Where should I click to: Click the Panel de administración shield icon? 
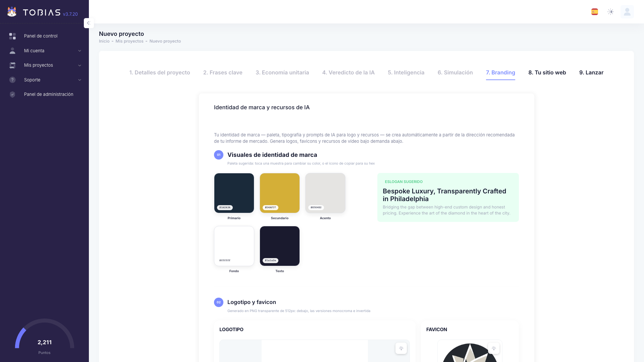[12, 95]
